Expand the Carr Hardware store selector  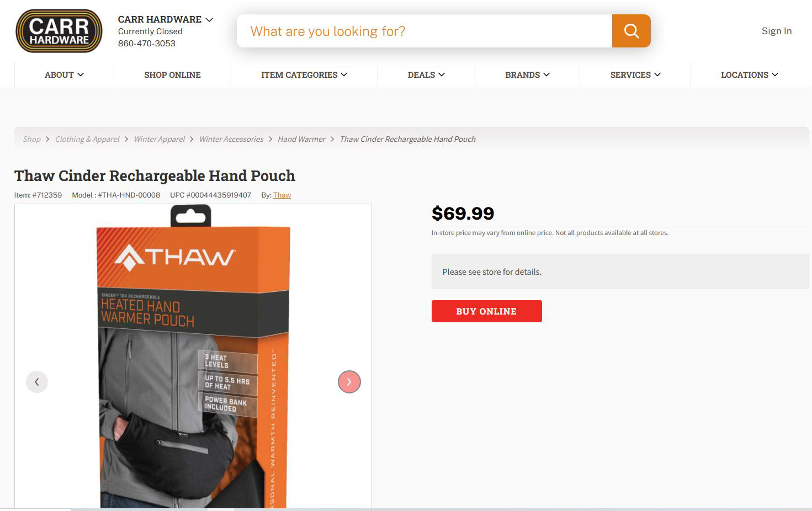166,19
